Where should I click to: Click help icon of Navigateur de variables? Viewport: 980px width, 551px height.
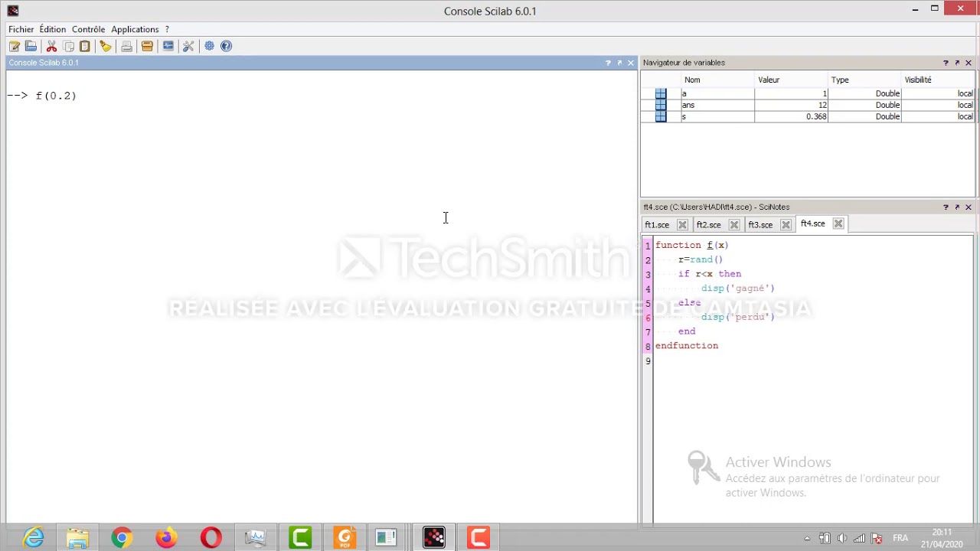pyautogui.click(x=946, y=63)
